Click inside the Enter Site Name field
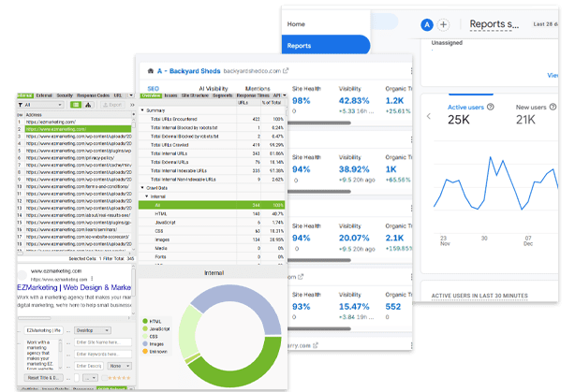The width and height of the screenshot is (575, 392). click(x=103, y=342)
